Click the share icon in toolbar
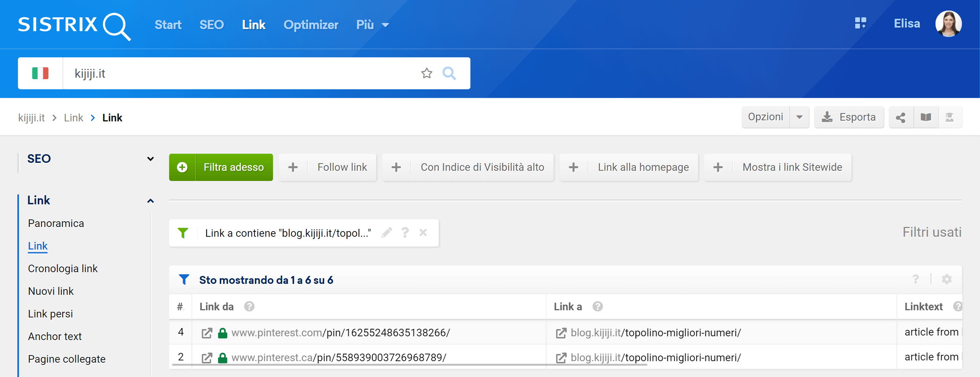 (900, 117)
